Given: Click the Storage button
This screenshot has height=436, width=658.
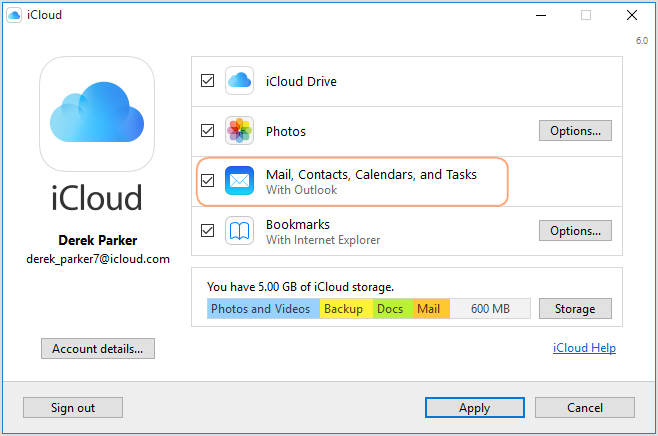Looking at the screenshot, I should pyautogui.click(x=575, y=309).
